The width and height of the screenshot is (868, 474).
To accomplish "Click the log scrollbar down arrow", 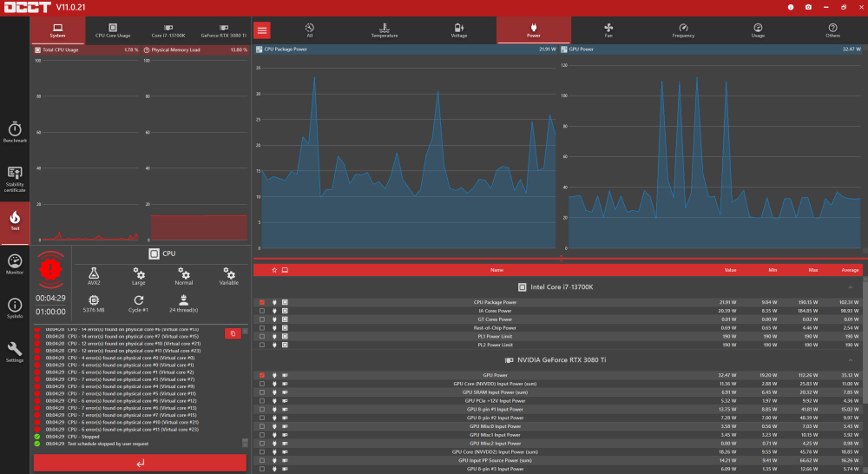I will tap(246, 443).
